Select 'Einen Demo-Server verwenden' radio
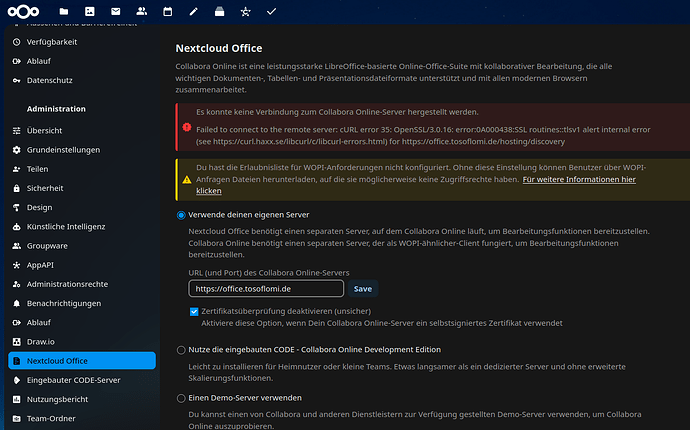Screen dimensions: 690x430 (x=181, y=398)
